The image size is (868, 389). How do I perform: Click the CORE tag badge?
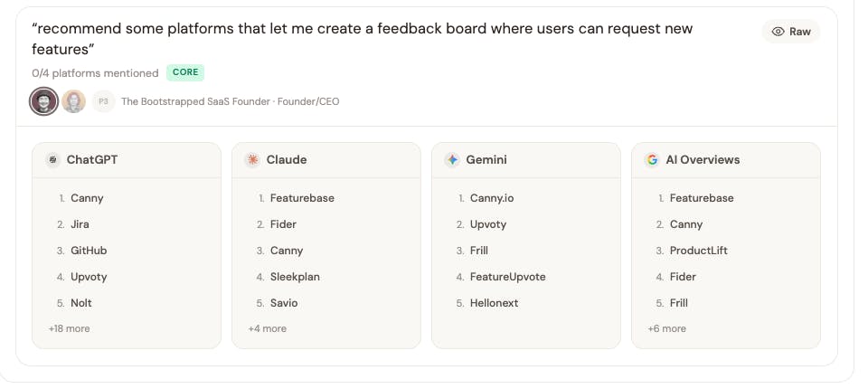pyautogui.click(x=186, y=72)
